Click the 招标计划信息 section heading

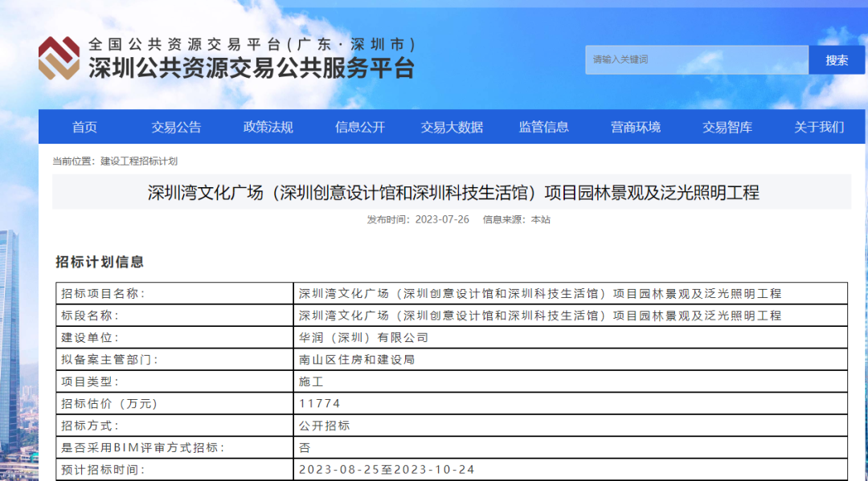coord(100,262)
